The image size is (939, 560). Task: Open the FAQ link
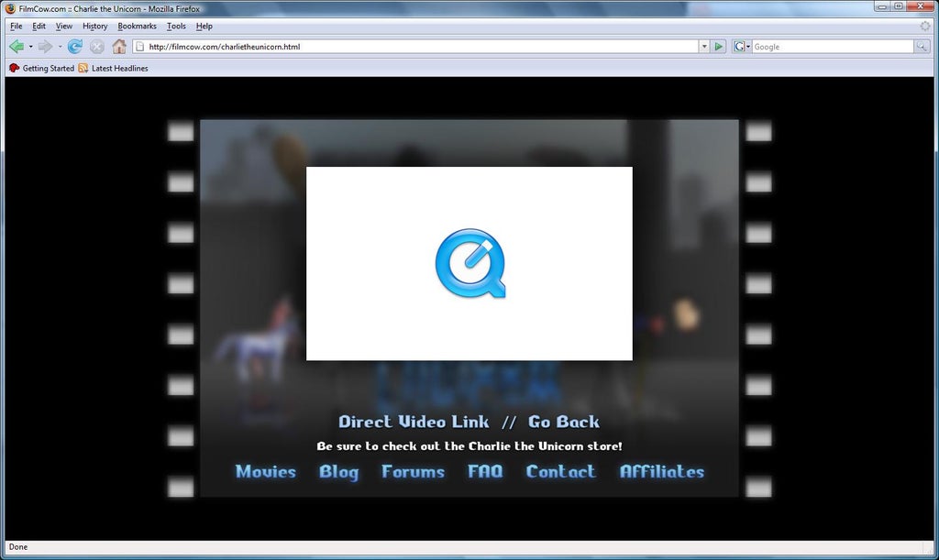click(485, 471)
